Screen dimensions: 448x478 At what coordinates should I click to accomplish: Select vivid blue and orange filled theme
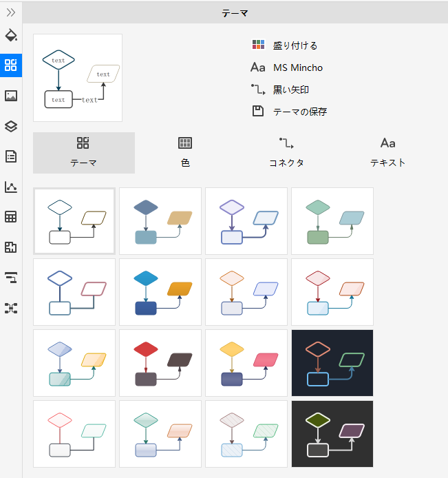160,292
